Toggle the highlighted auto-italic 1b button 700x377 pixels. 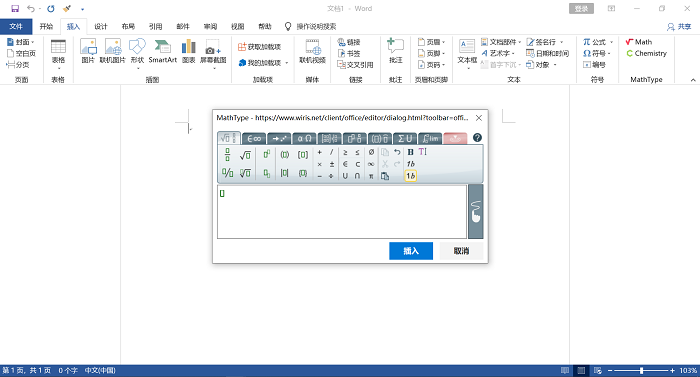411,176
